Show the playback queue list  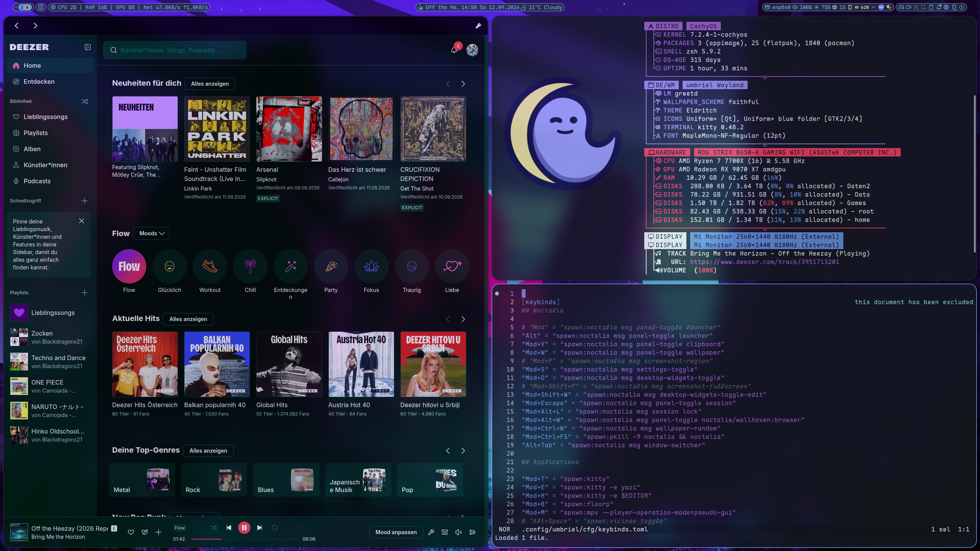tap(445, 532)
